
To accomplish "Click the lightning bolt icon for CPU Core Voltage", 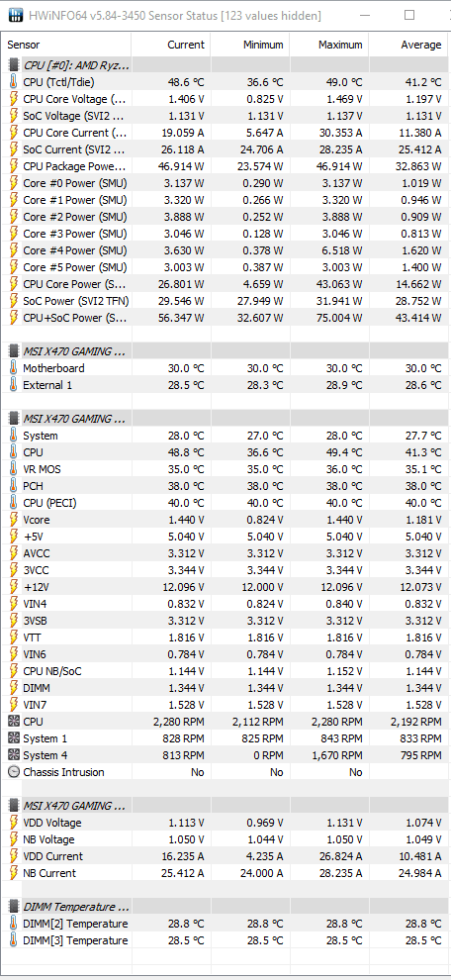I will pos(13,99).
